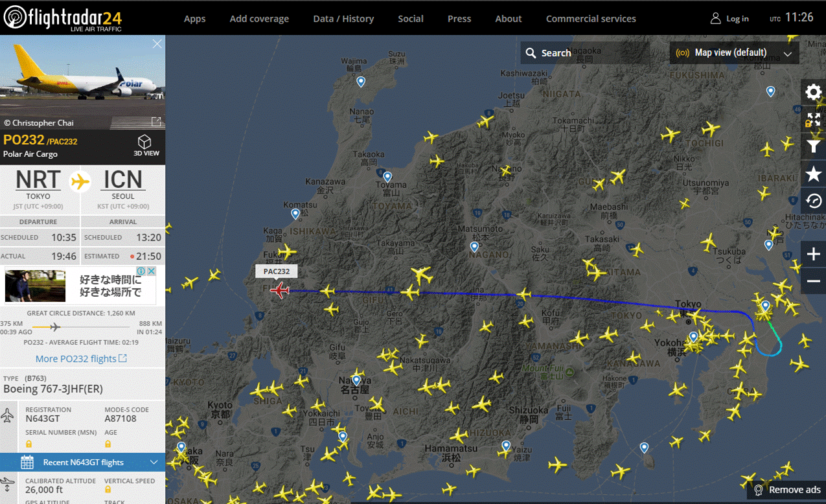Close the PO232 flight details panel
Viewport: 826px width, 504px height.
click(x=157, y=44)
